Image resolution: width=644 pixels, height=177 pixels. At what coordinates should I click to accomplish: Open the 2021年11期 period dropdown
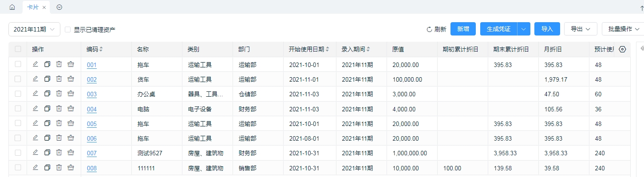[x=35, y=29]
